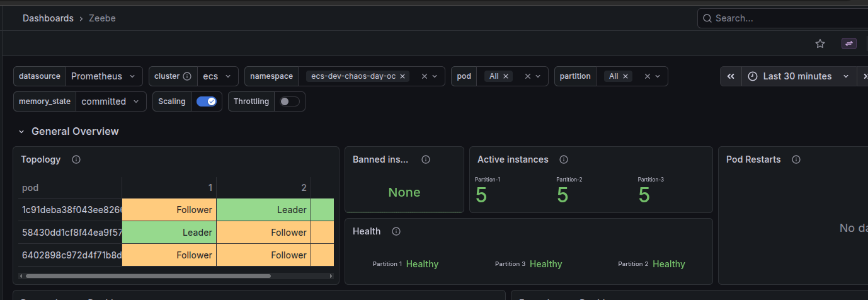
Task: Remove ecs-dev-chaos-day-oc namespace chip
Action: (x=403, y=76)
